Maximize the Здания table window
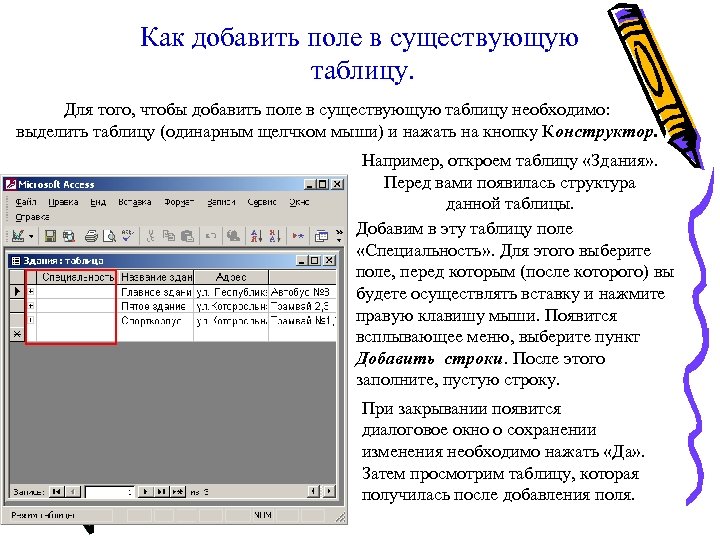 [315, 260]
